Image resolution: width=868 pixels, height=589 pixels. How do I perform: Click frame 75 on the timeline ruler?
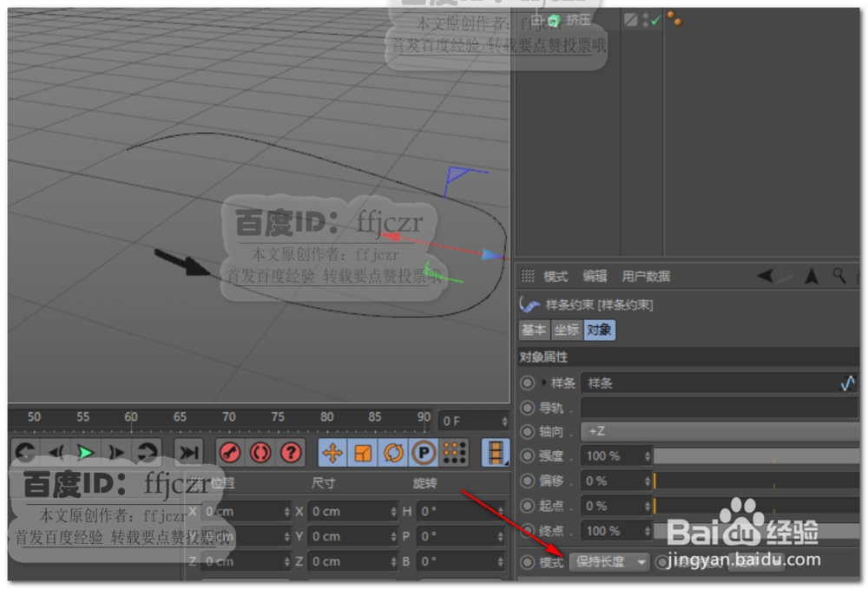(x=278, y=417)
